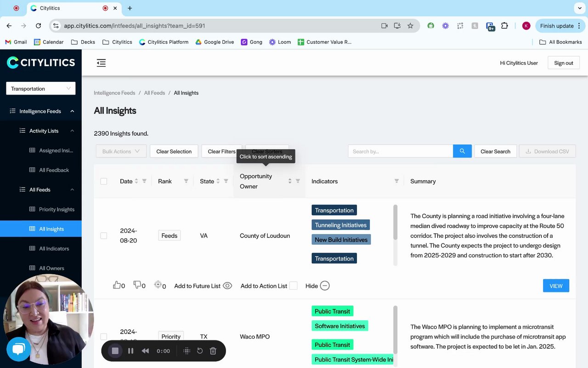Image resolution: width=588 pixels, height=368 pixels.
Task: Stop the screen recording
Action: click(x=115, y=351)
